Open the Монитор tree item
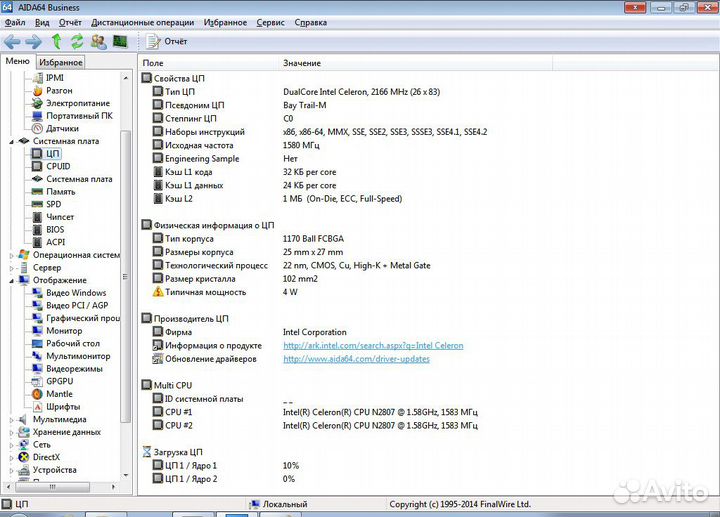The height and width of the screenshot is (517, 720). [64, 331]
